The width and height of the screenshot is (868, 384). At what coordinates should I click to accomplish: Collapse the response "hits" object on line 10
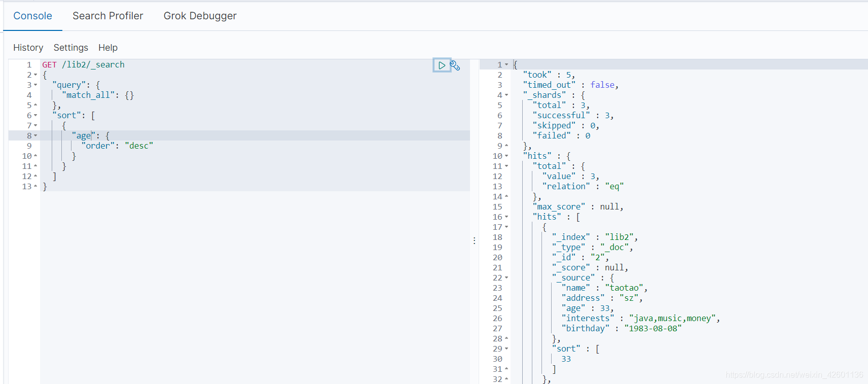(x=507, y=156)
